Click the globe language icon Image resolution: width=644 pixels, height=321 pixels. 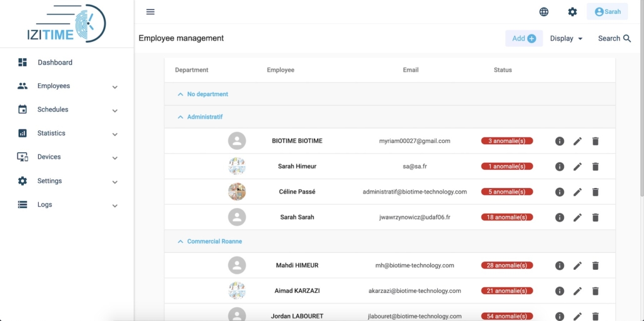544,12
